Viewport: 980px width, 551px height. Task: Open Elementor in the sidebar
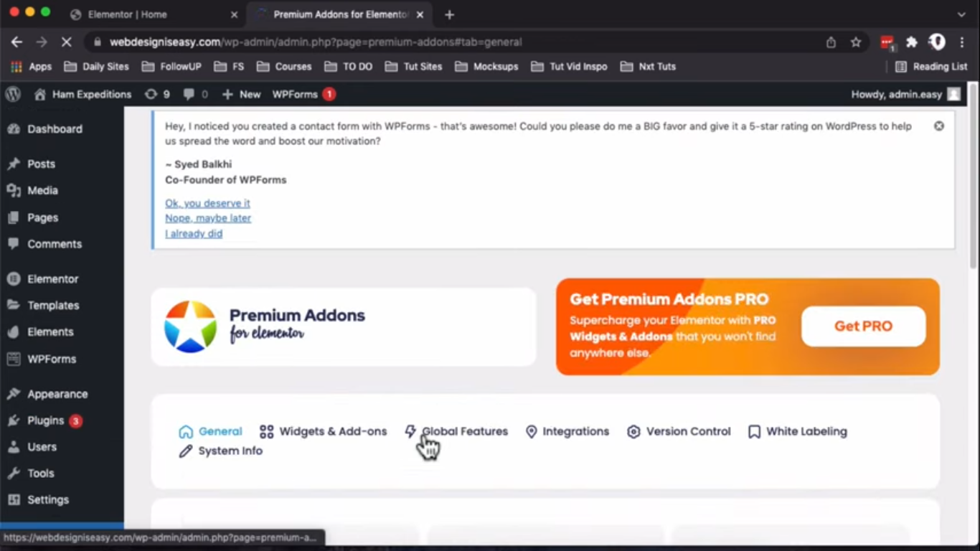click(62, 278)
